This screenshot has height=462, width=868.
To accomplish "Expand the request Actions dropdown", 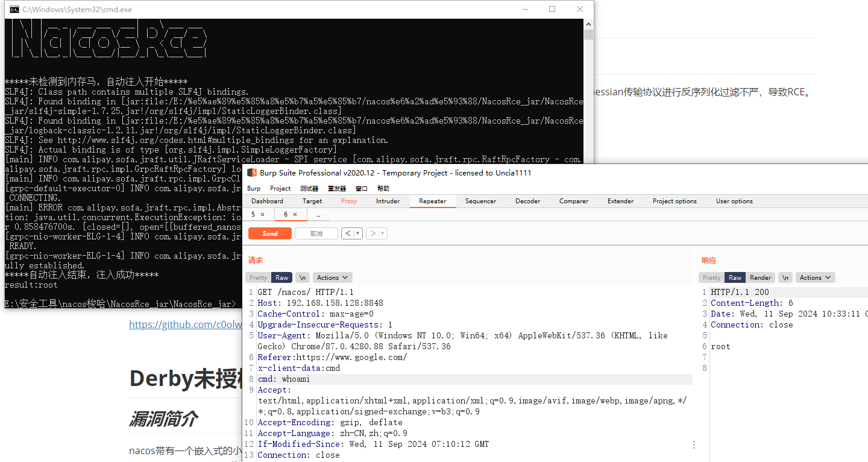I will tap(332, 277).
